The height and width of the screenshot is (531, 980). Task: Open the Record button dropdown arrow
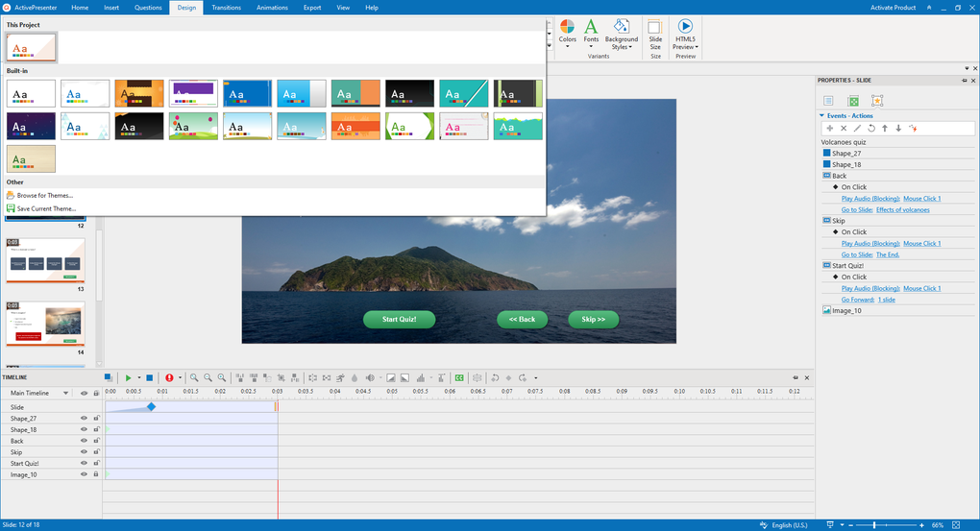tap(180, 378)
